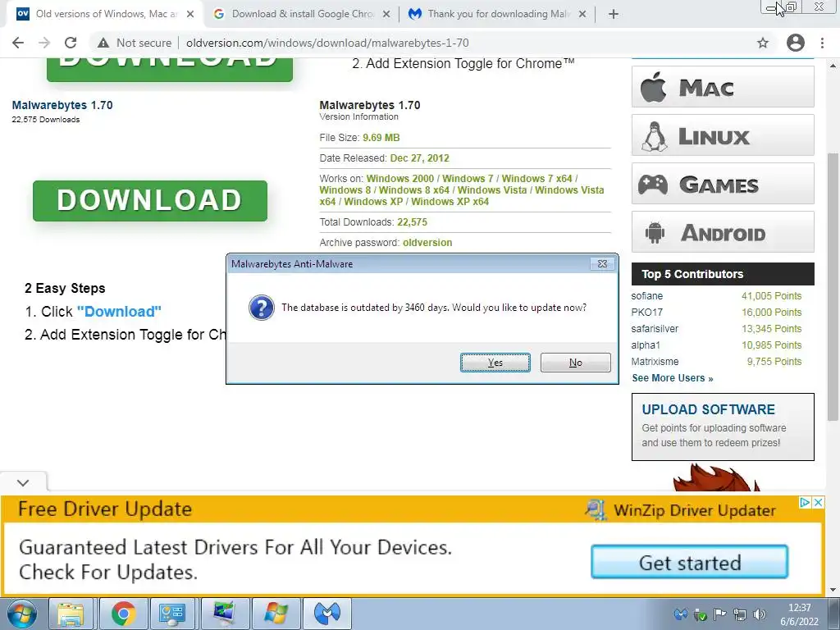Click the network tray icon
The height and width of the screenshot is (630, 840).
[740, 614]
